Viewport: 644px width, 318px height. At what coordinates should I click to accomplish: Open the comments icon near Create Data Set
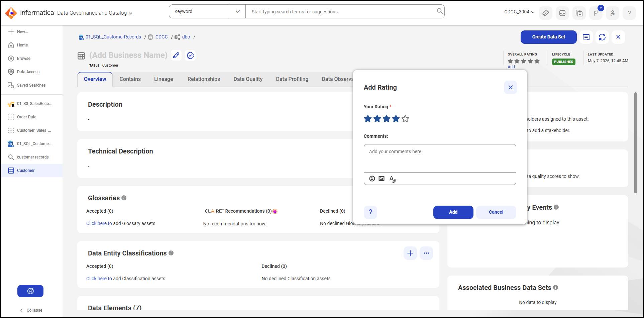point(586,37)
